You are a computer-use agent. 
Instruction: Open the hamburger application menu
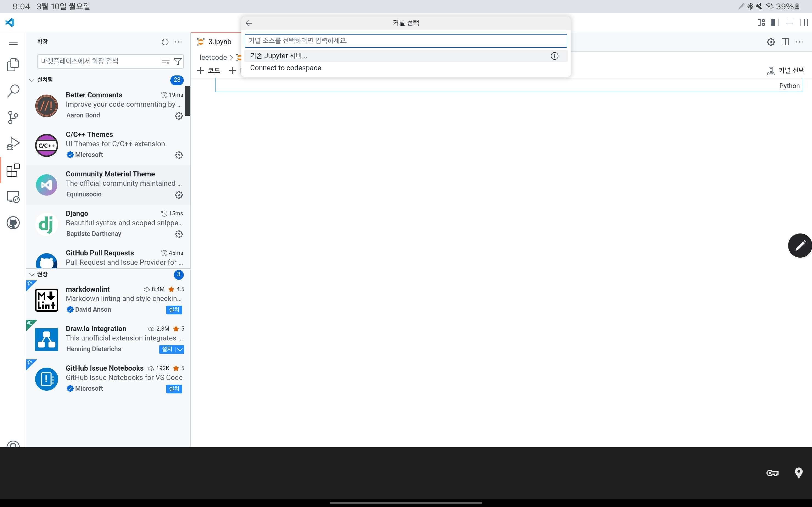[13, 42]
